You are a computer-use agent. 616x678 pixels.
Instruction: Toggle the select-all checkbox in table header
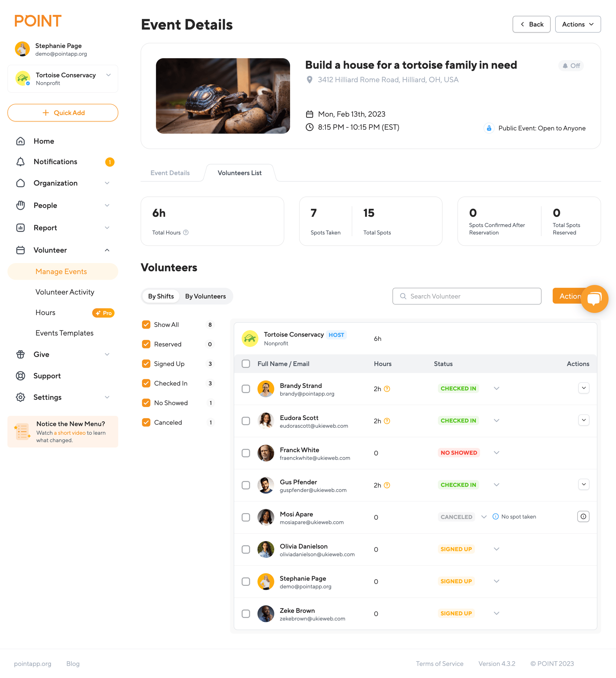(246, 364)
